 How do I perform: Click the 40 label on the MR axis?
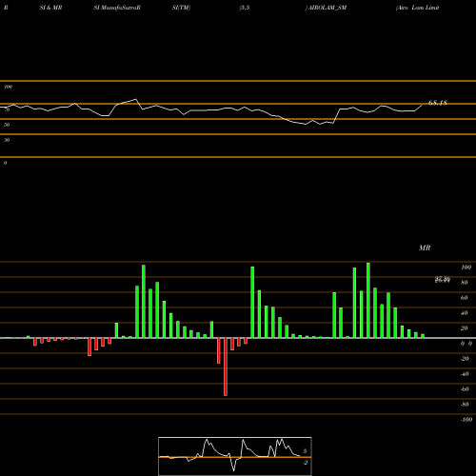464,313
